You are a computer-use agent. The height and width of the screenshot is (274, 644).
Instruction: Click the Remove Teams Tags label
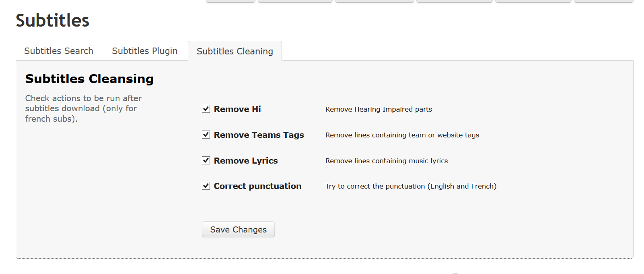point(259,135)
